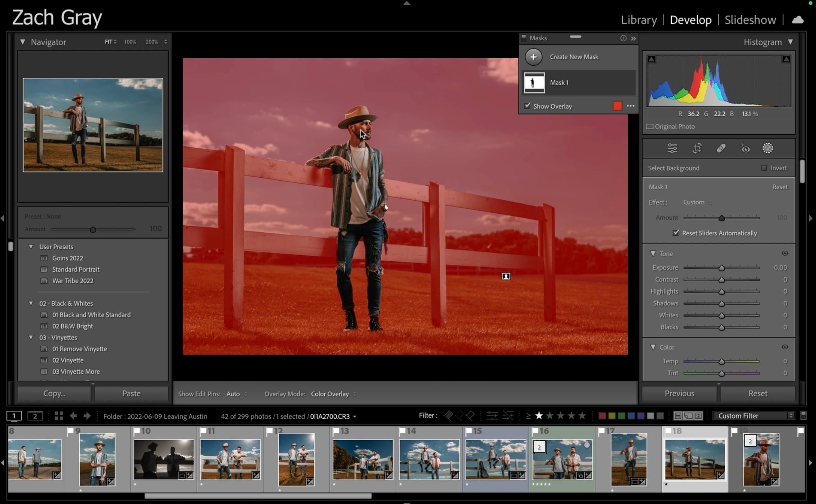Select the Healing brush tool
Viewport: 816px width, 504px height.
(721, 148)
